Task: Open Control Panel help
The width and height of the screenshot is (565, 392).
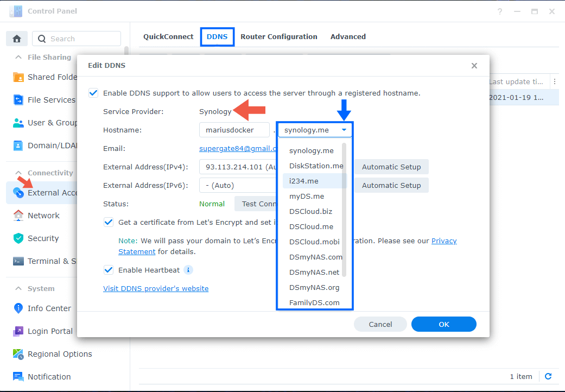Action: tap(500, 11)
